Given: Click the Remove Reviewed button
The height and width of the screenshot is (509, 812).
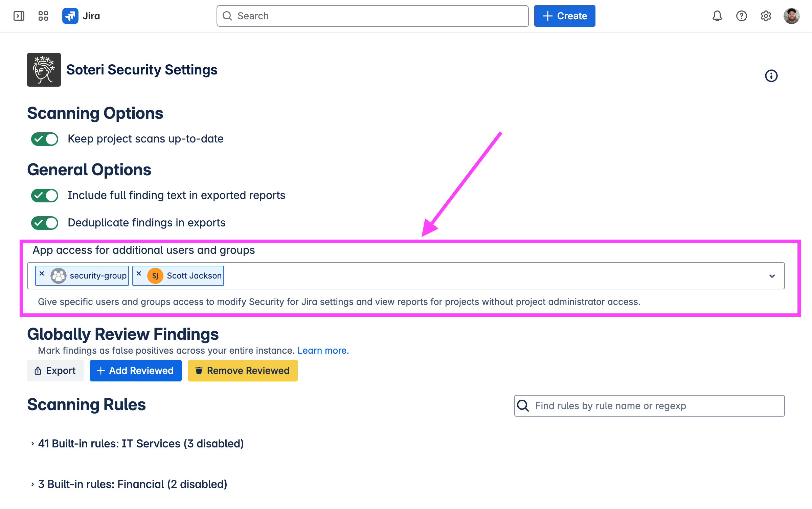Looking at the screenshot, I should point(243,371).
